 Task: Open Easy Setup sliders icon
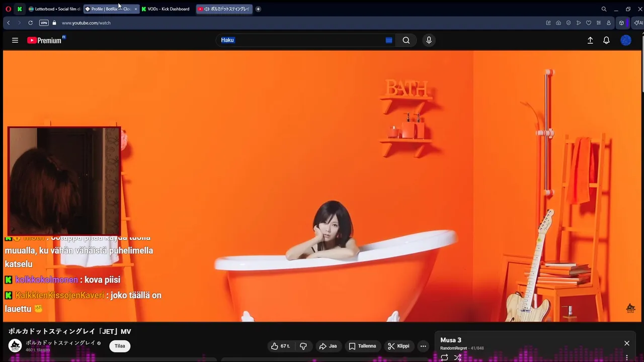(x=598, y=23)
